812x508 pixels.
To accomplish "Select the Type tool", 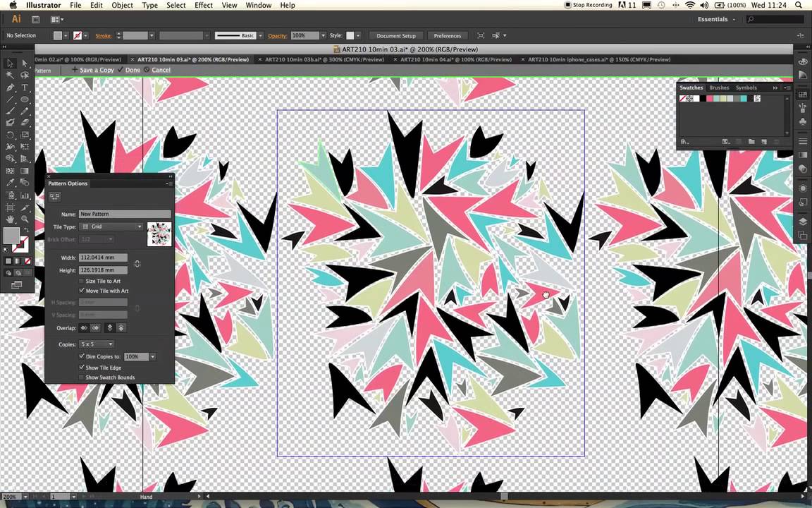I will click(x=25, y=87).
